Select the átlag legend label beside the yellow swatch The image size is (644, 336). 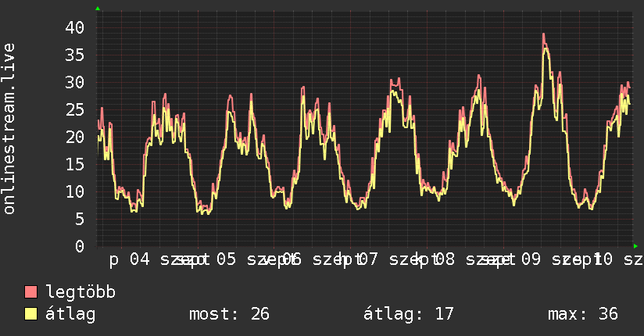pos(70,314)
